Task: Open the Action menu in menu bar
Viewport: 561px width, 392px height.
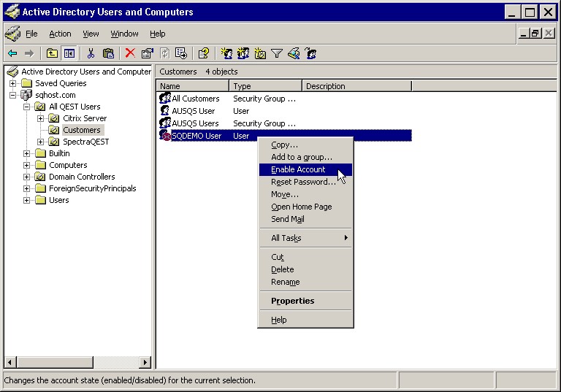Action: click(60, 34)
